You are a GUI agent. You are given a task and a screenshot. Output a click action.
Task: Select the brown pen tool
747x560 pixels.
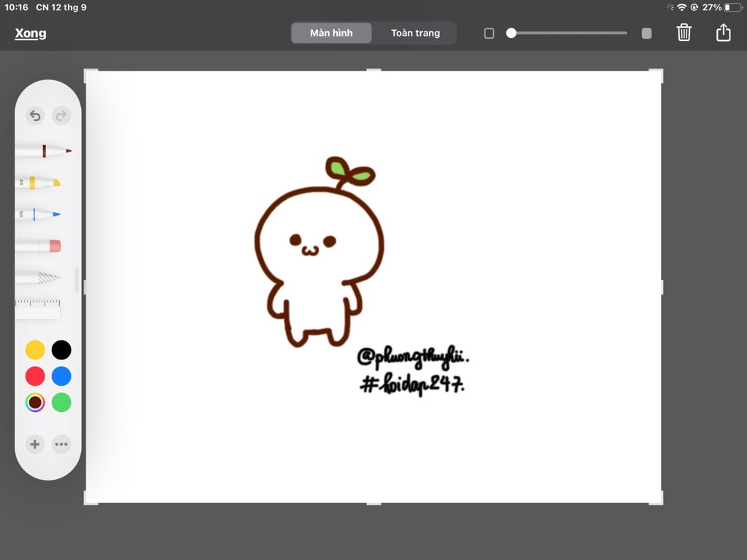43,151
